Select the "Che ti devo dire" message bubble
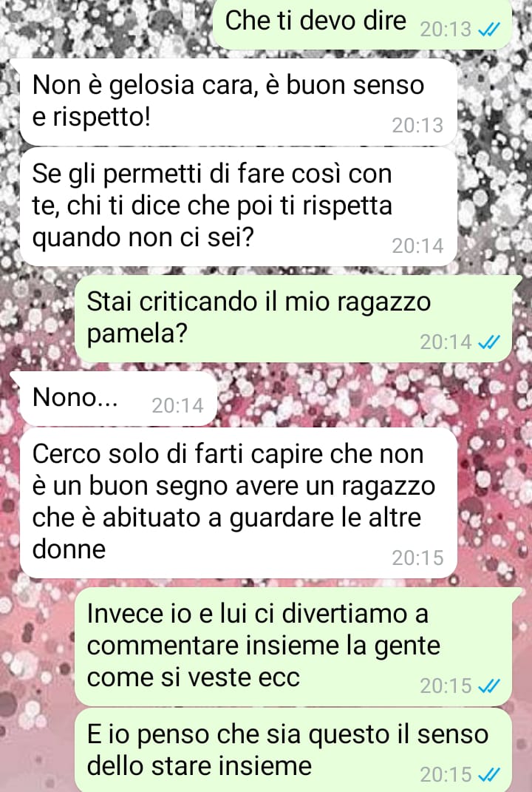This screenshot has width=532, height=792. point(362,24)
